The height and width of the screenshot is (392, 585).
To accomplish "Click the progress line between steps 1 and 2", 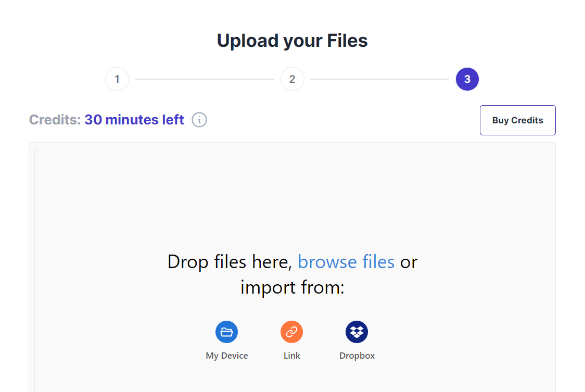I will 205,79.
